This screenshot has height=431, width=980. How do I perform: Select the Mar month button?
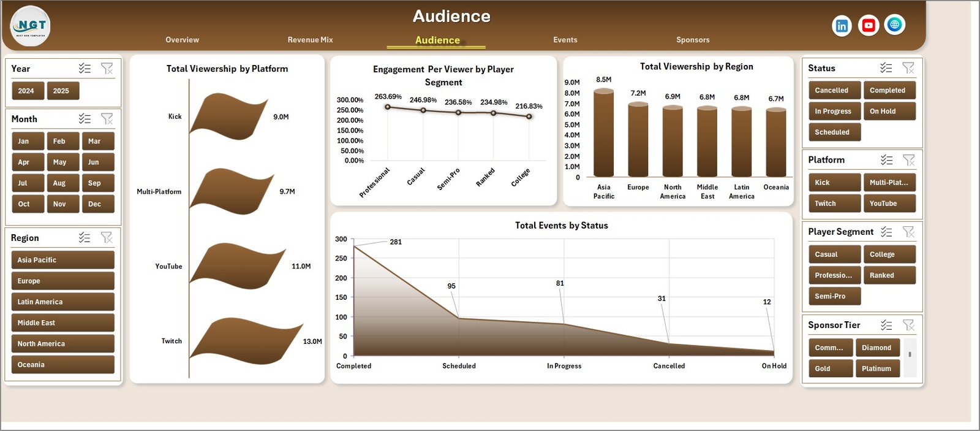(98, 141)
